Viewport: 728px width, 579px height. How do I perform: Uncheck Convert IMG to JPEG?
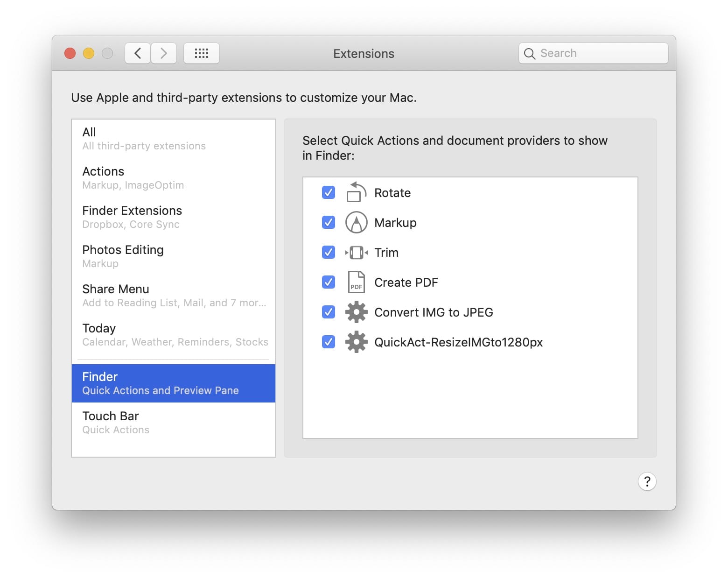328,312
